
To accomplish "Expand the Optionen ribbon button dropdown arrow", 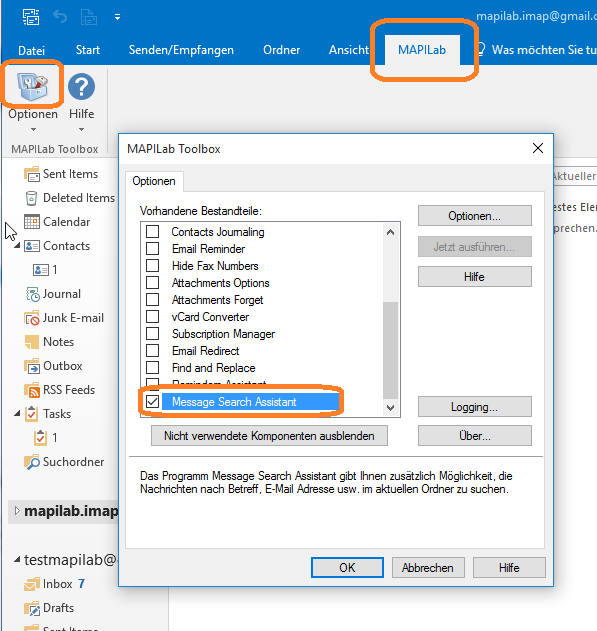I will click(x=33, y=130).
